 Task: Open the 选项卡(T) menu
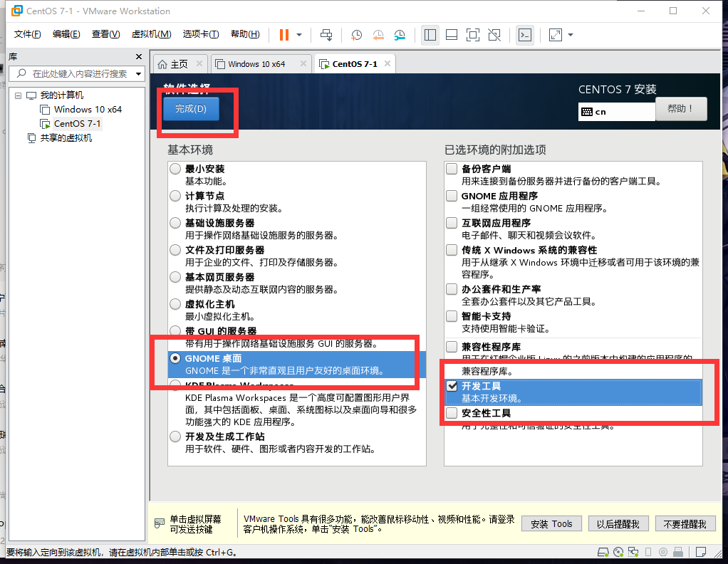coord(201,34)
